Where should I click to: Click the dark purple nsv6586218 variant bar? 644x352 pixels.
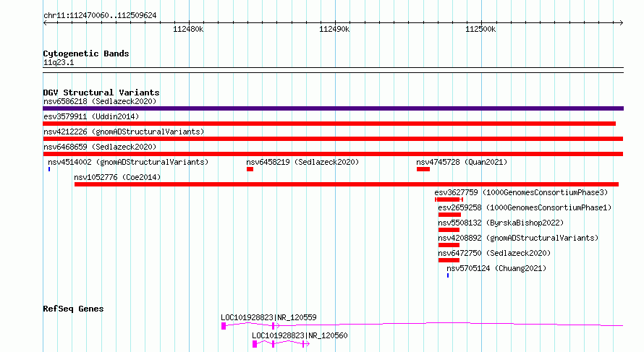tap(333, 108)
